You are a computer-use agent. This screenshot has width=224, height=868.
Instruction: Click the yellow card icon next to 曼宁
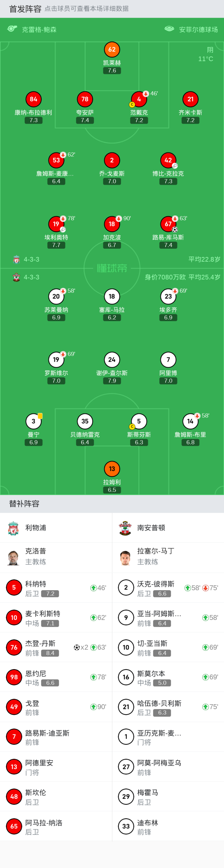point(40,416)
